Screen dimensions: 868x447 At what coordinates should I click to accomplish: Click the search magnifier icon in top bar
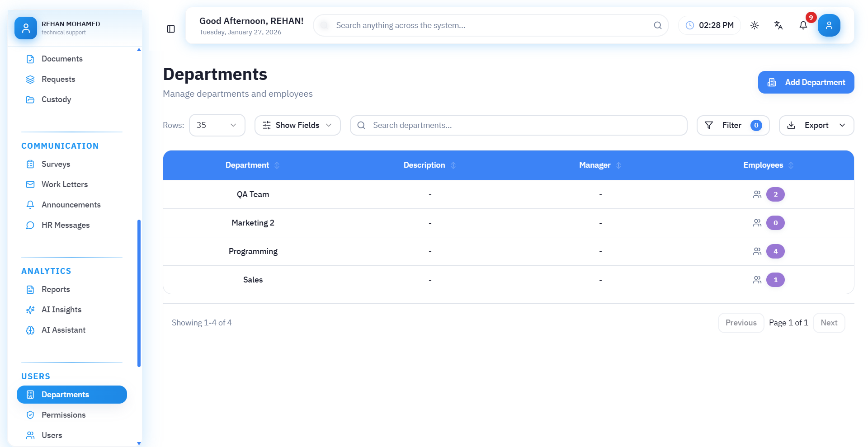657,25
